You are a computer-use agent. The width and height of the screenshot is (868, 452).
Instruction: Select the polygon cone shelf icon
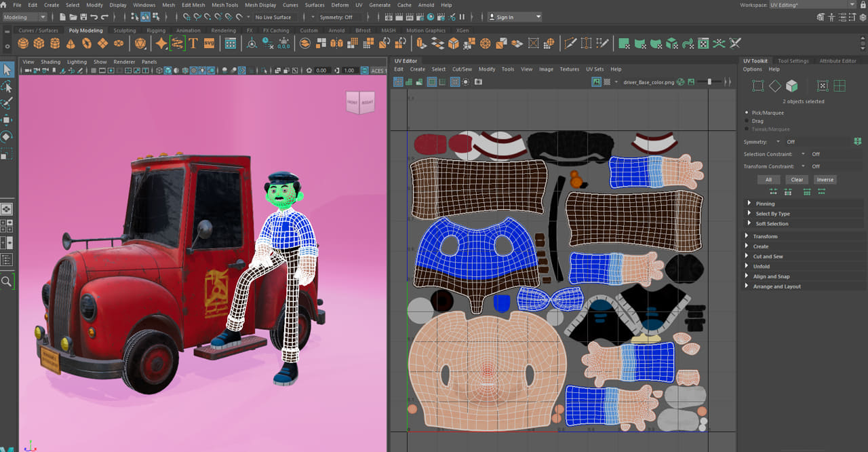pos(71,43)
